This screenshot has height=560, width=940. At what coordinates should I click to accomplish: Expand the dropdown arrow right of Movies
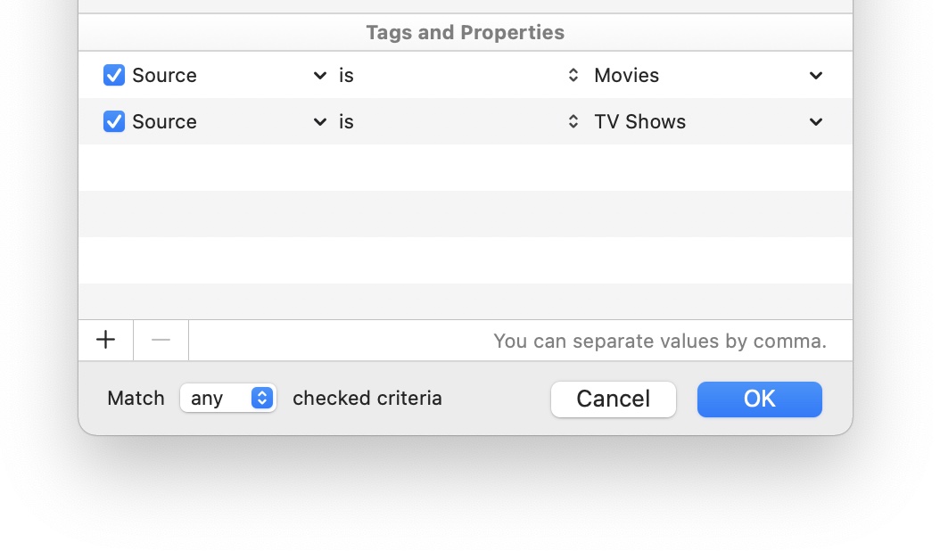click(x=816, y=76)
